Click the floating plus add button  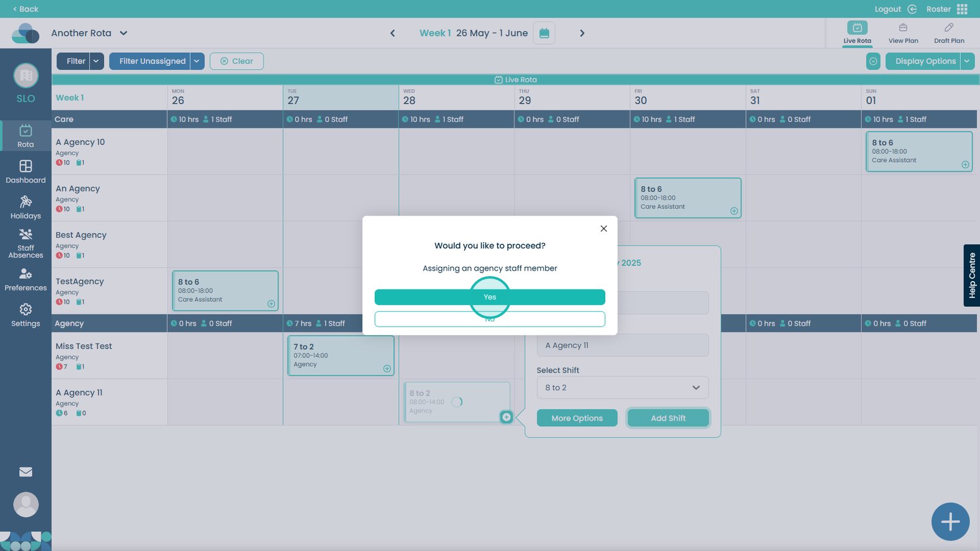click(x=950, y=522)
